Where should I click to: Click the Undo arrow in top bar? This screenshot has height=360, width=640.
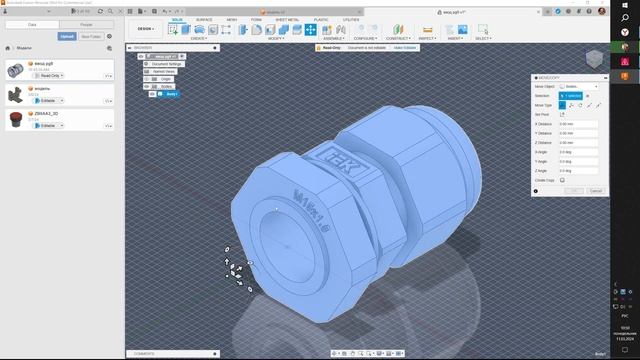165,11
